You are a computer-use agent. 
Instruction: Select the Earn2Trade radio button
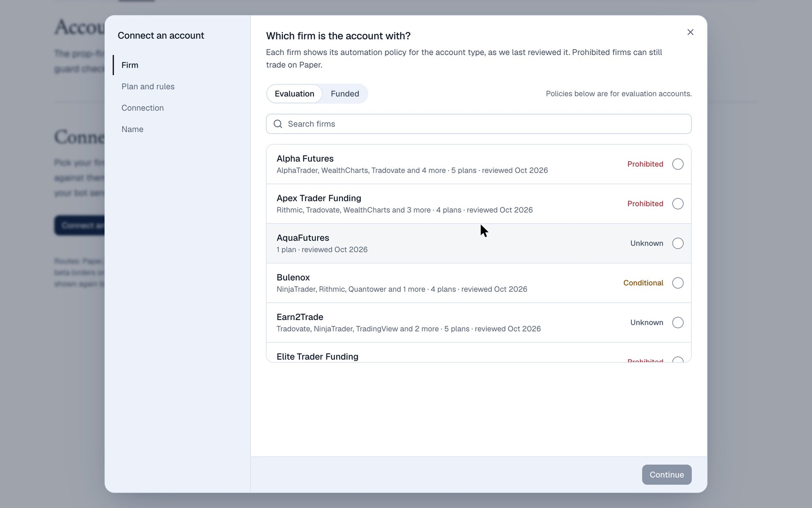[x=678, y=323]
